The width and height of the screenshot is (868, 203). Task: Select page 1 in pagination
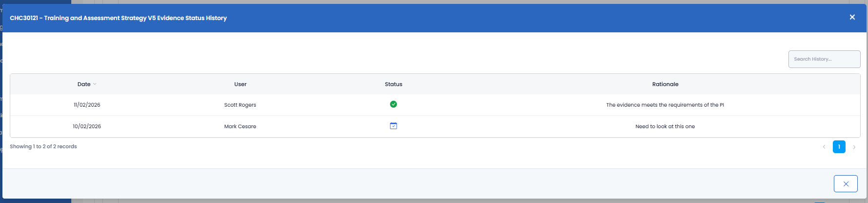pyautogui.click(x=839, y=147)
